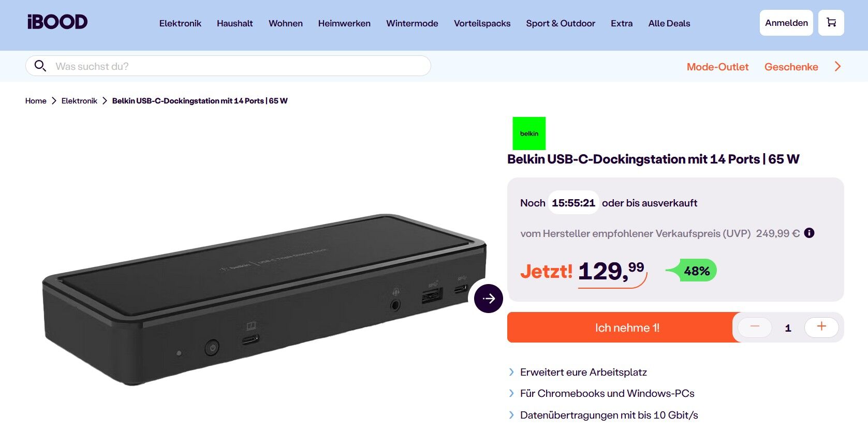Viewport: 868px width, 431px height.
Task: Click the Anmelden button
Action: (786, 23)
